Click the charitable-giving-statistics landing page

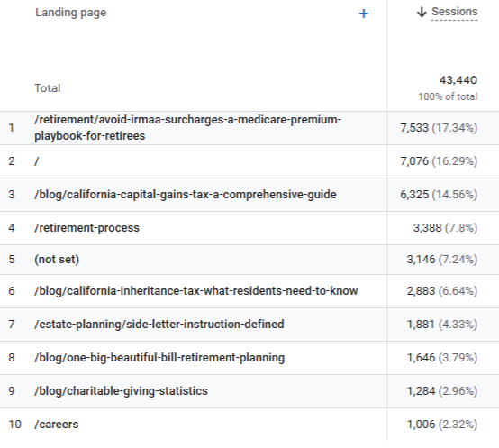pyautogui.click(x=121, y=390)
